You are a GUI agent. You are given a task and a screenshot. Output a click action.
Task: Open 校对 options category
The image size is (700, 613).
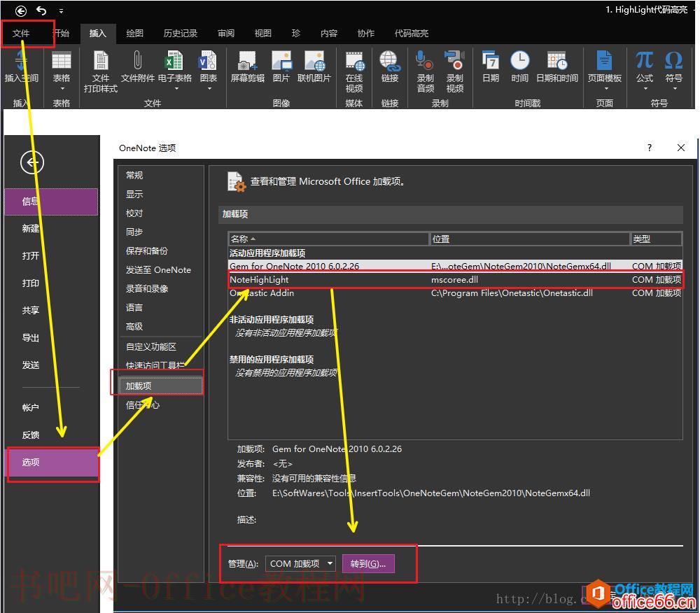click(x=134, y=213)
